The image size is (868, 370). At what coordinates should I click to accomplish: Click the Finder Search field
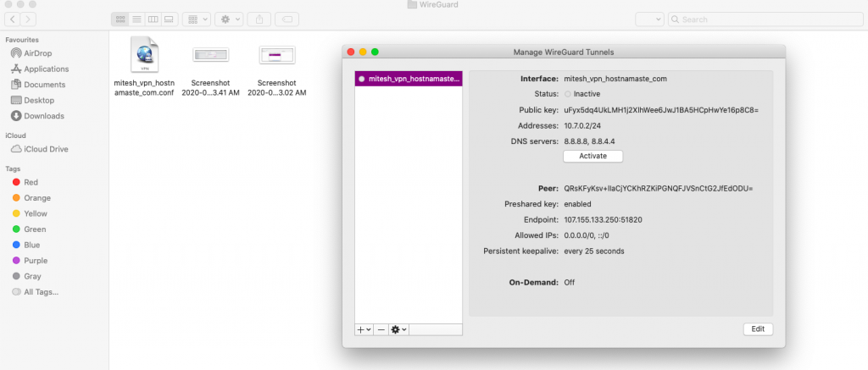tap(765, 19)
